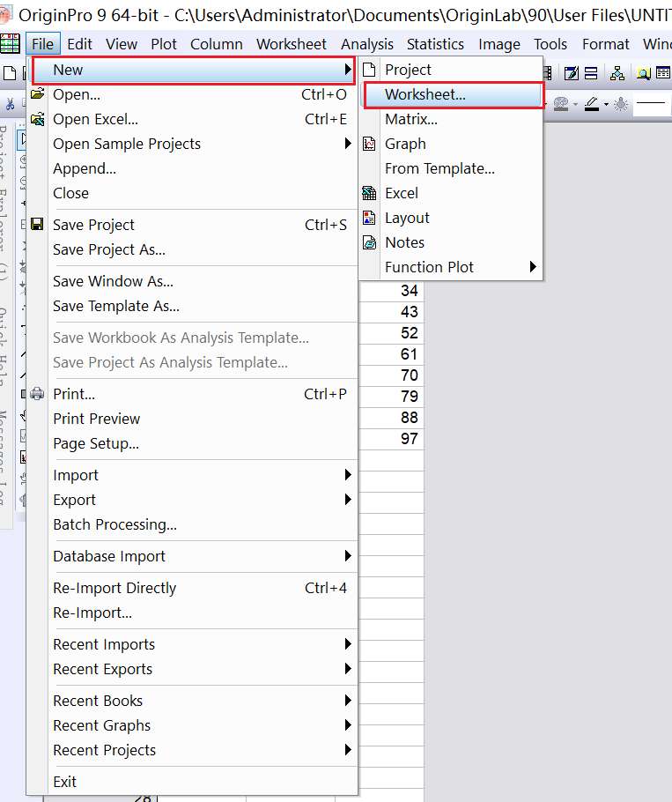This screenshot has width=672, height=802.
Task: Expand the Recent Projects submenu
Action: coord(192,750)
